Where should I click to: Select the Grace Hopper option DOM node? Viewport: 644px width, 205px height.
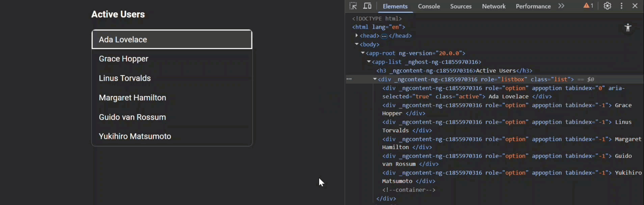pos(507,109)
